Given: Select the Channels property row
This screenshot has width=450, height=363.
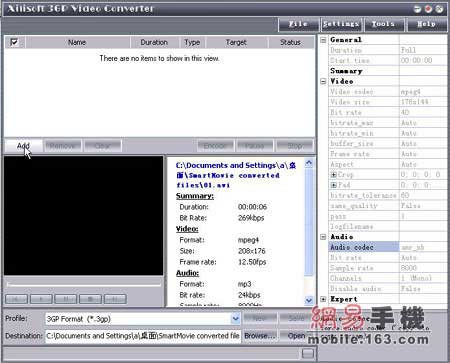Looking at the screenshot, I should (388, 278).
